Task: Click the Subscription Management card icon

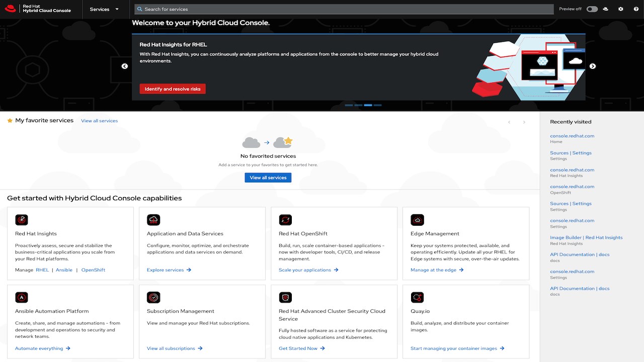Action: [153, 297]
